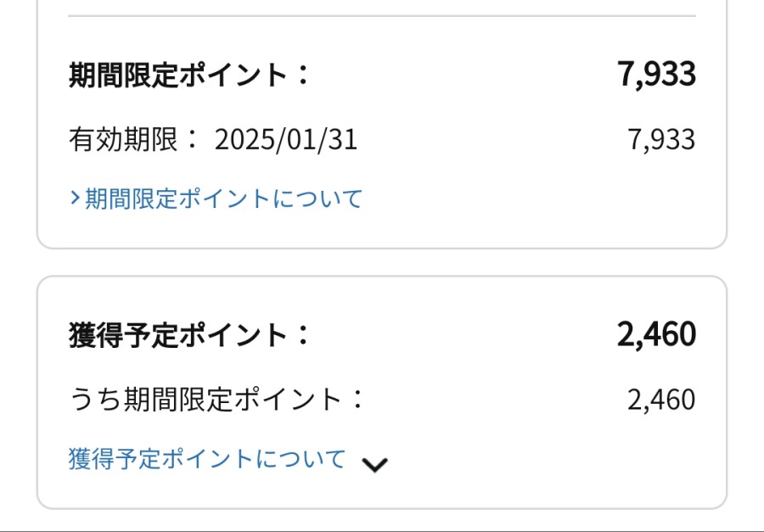Click the chevron icon before 期間限定ポイントについて
This screenshot has height=532, width=764.
[75, 199]
